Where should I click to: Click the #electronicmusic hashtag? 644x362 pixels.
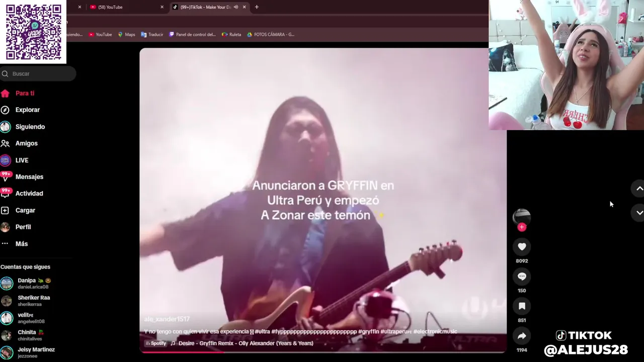[x=435, y=332]
